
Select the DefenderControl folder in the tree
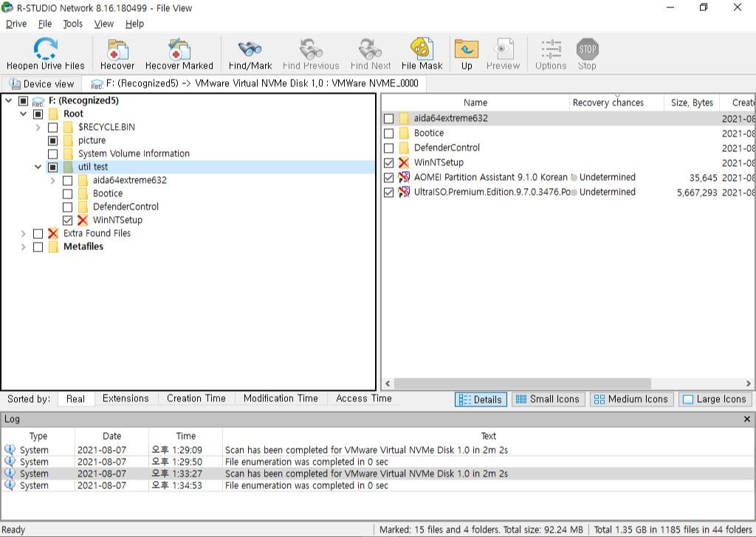tap(126, 207)
